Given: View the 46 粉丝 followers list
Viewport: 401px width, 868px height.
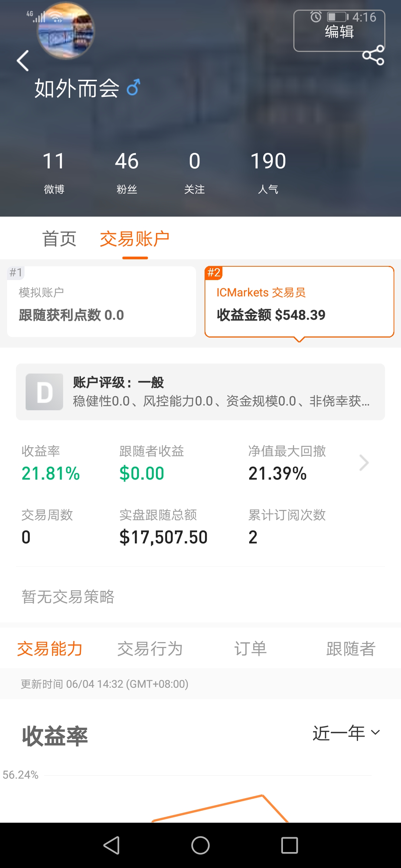Looking at the screenshot, I should 127,172.
